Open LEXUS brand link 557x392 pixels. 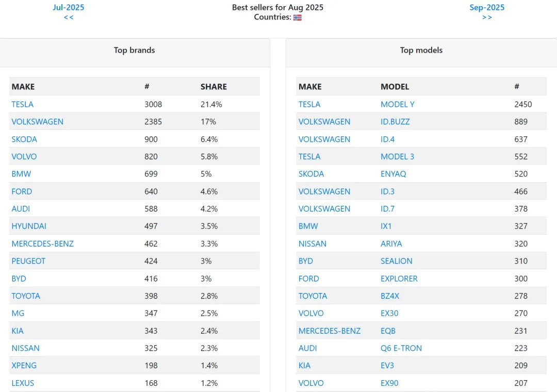click(23, 383)
